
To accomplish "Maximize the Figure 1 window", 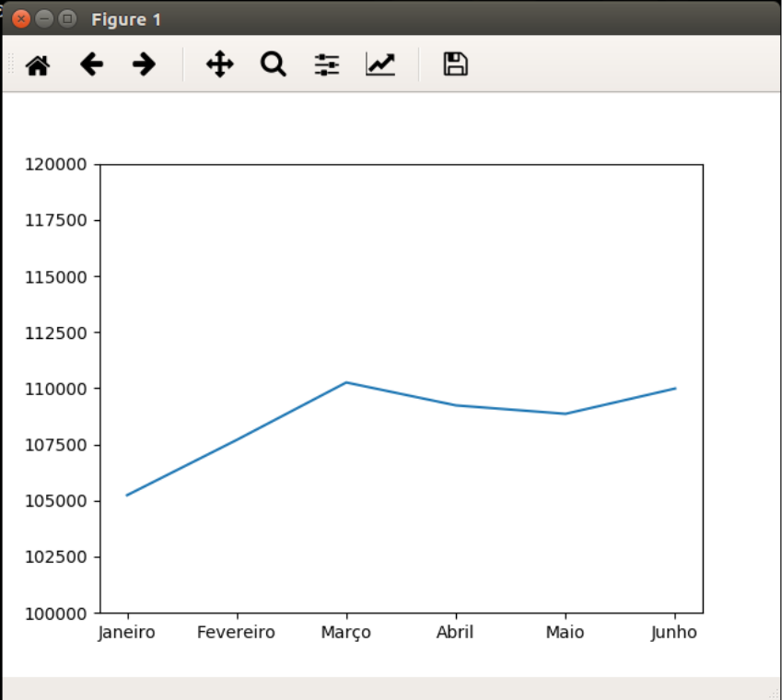I will click(x=66, y=19).
